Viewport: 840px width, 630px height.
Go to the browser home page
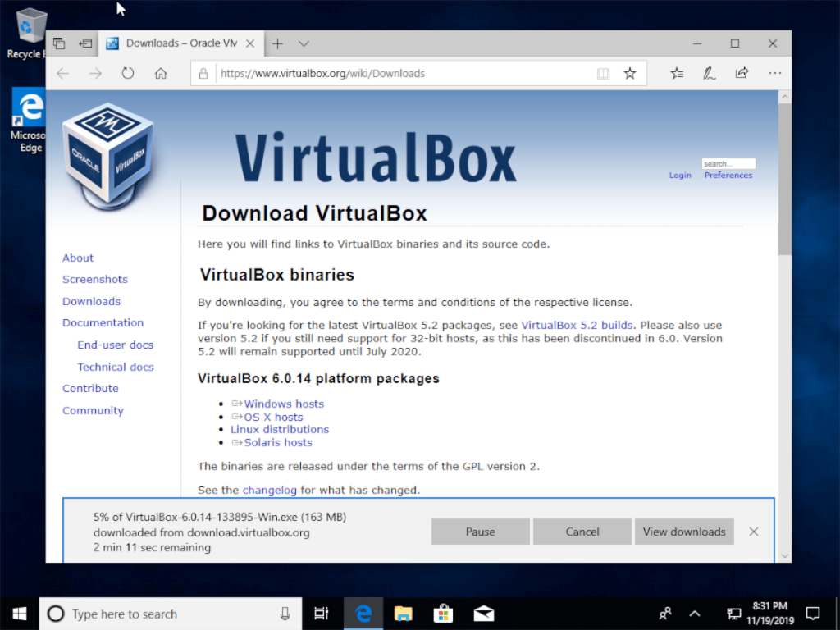pyautogui.click(x=161, y=73)
